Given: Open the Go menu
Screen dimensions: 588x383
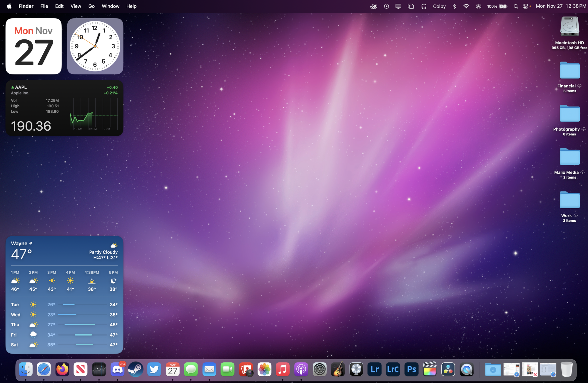Looking at the screenshot, I should pyautogui.click(x=91, y=6).
